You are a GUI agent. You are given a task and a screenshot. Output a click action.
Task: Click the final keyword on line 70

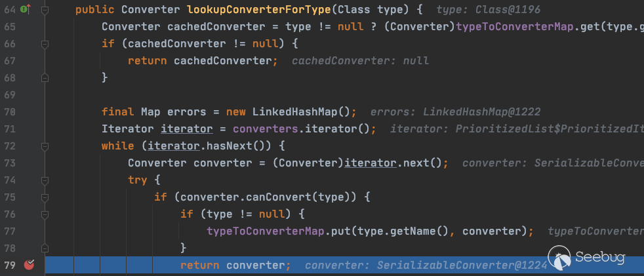(118, 111)
